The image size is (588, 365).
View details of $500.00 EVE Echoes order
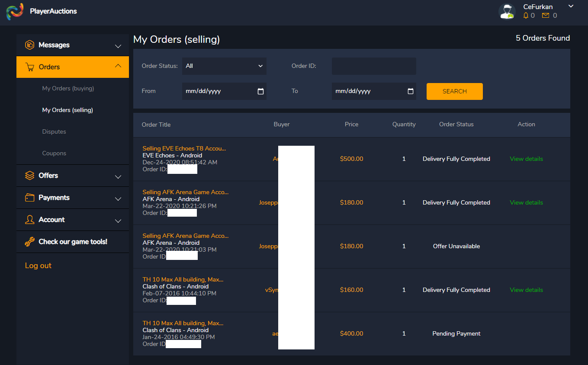tap(526, 159)
